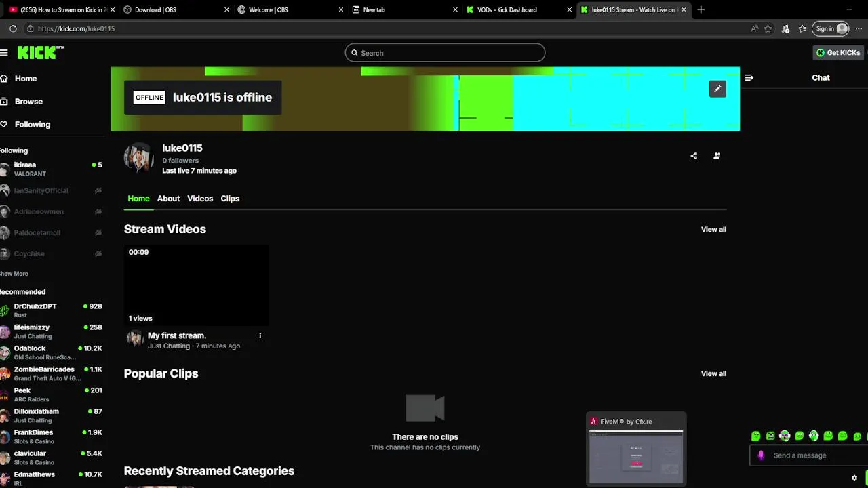Open DrChubzDPT in recommended channels

[51, 310]
